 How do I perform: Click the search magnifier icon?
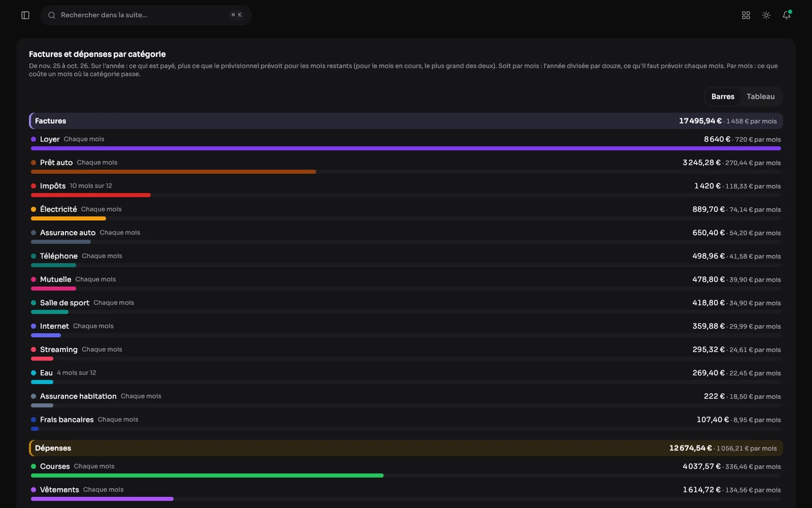coord(52,15)
